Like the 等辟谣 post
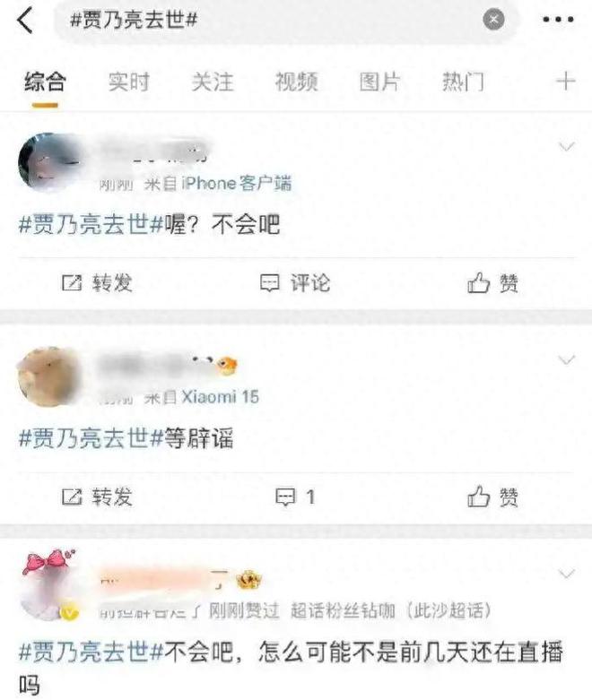The height and width of the screenshot is (700, 592). point(492,497)
